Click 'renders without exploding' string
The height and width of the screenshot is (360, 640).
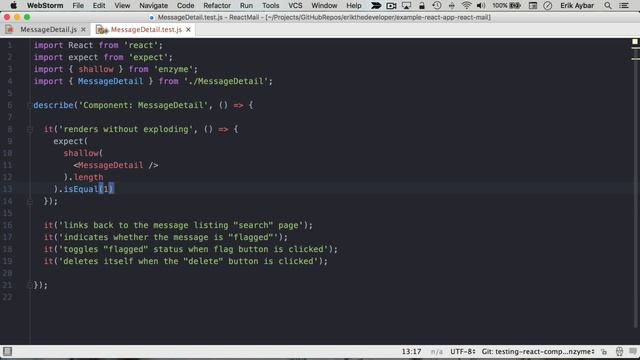(x=126, y=129)
